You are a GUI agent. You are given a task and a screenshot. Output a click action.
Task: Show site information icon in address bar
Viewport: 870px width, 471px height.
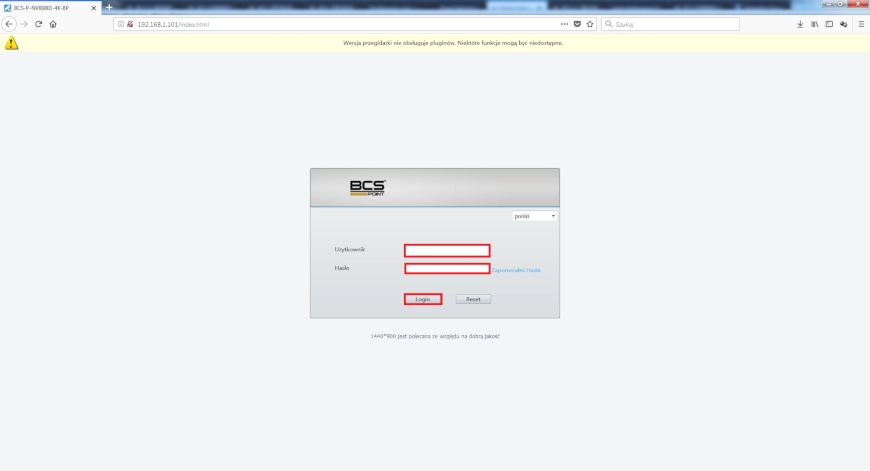coord(120,24)
